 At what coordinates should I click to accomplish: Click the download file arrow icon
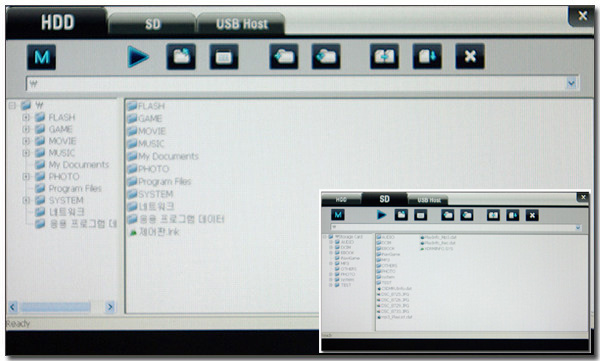[x=427, y=57]
